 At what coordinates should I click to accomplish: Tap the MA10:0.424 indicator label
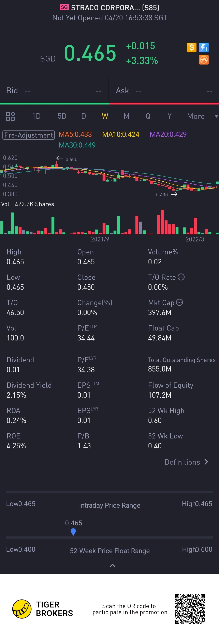pos(121,135)
